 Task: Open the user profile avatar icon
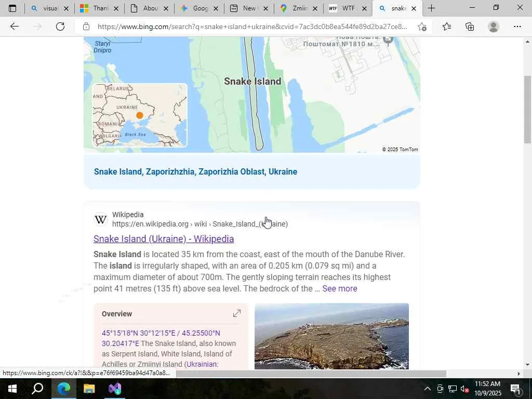[x=494, y=26]
